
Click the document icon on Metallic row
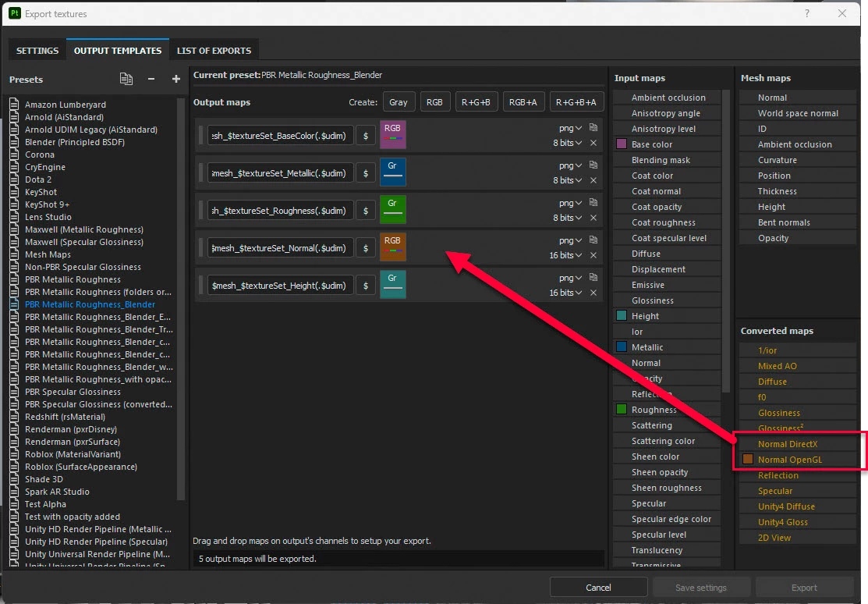pyautogui.click(x=593, y=165)
